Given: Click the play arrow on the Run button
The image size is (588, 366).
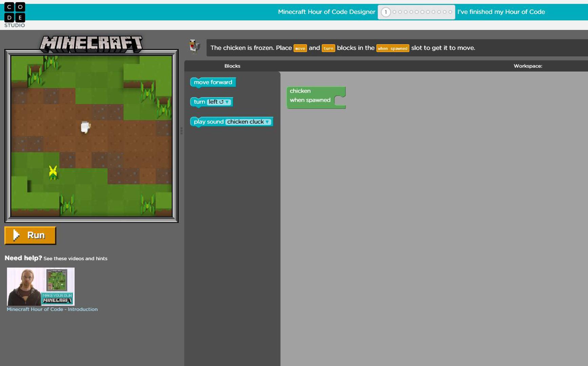Looking at the screenshot, I should coord(16,235).
